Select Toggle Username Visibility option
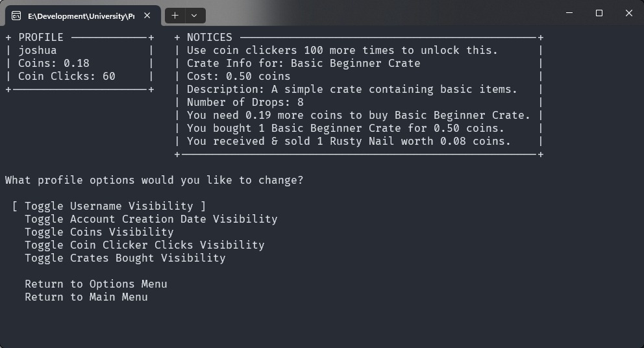Screen dimensions: 644x348 pyautogui.click(x=108, y=206)
